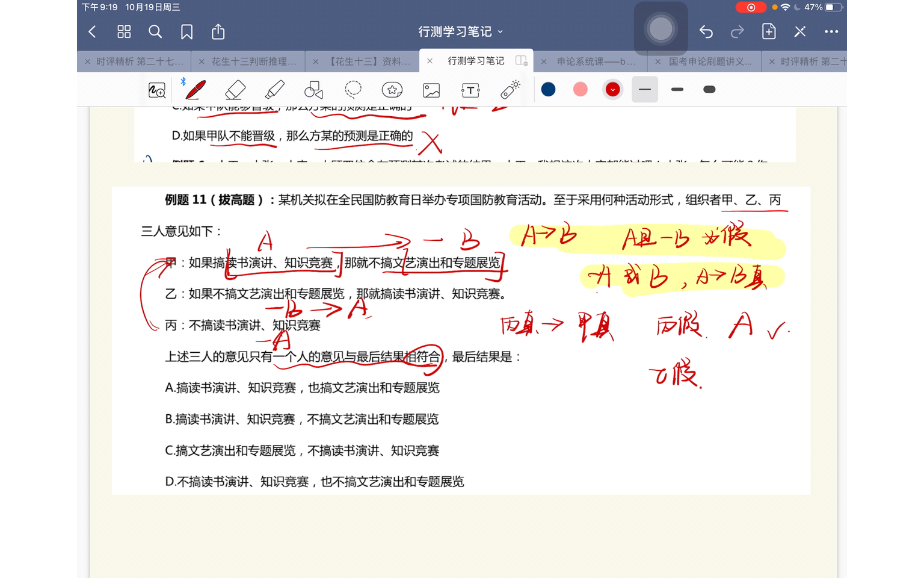Screen dimensions: 924x578
Task: Choose the thickest stroke width option
Action: click(709, 89)
